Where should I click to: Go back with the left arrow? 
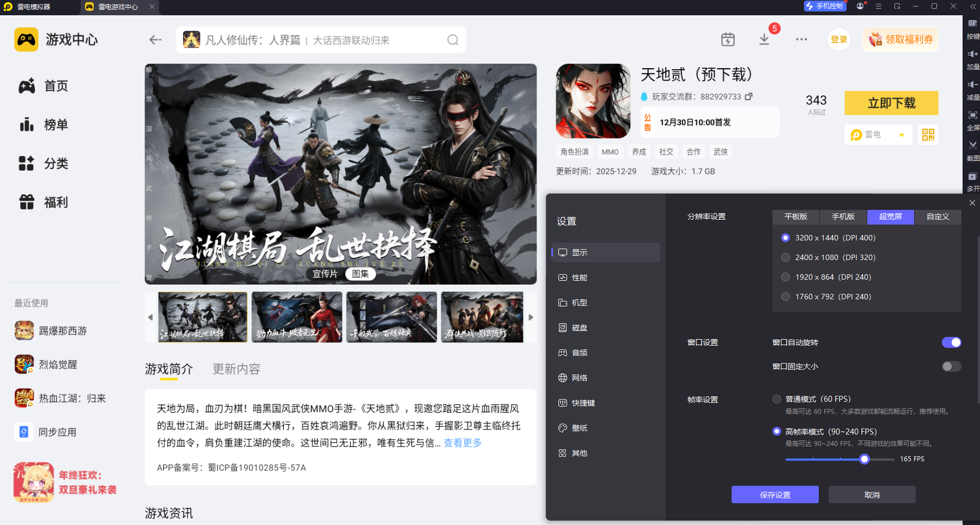pyautogui.click(x=156, y=40)
